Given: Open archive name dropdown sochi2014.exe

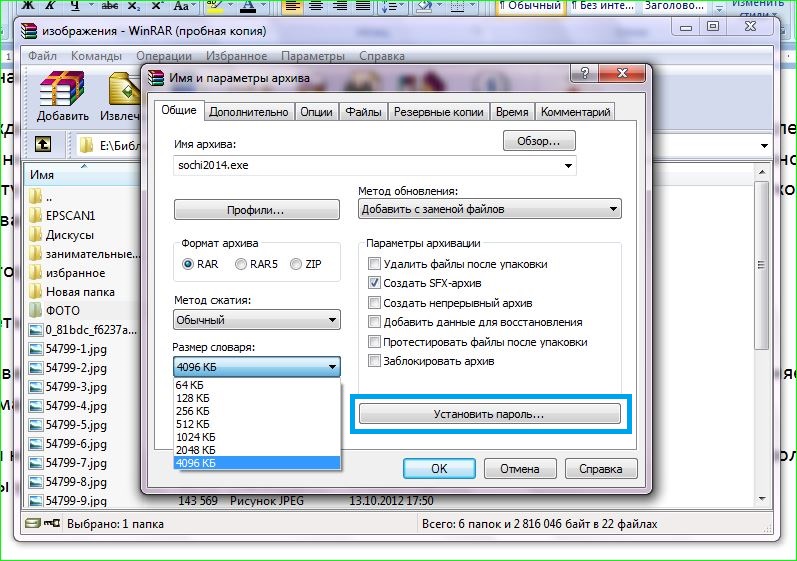Looking at the screenshot, I should tap(568, 166).
